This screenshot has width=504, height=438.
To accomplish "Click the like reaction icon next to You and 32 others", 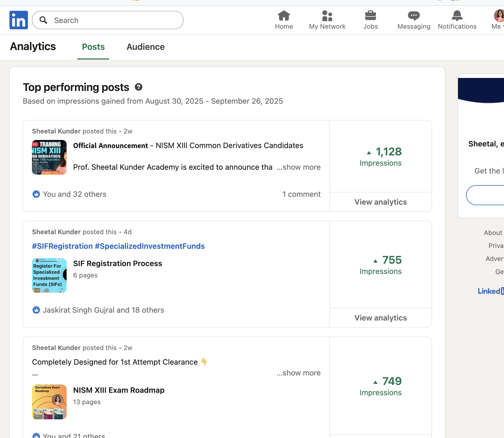I will click(x=36, y=194).
